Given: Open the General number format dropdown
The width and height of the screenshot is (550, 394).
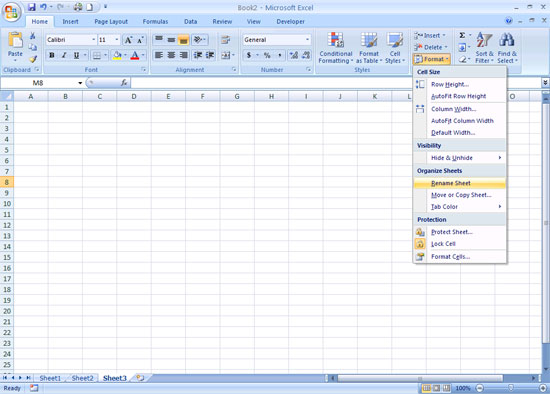Looking at the screenshot, I should coord(308,40).
